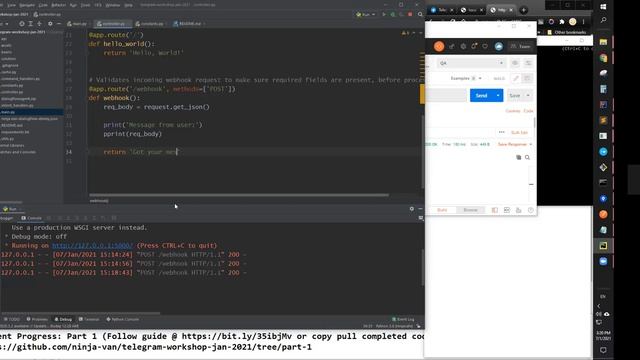Open the Console tab in Run panel

(32, 218)
